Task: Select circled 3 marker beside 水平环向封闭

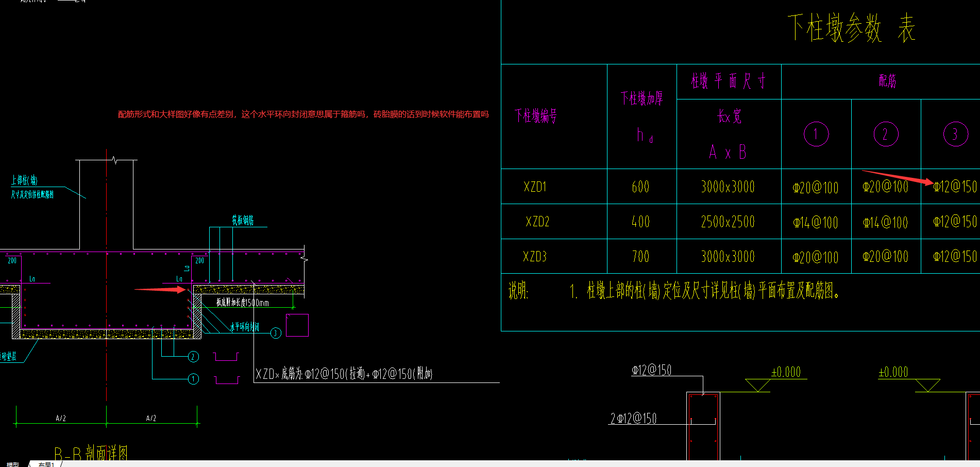Action: pyautogui.click(x=276, y=333)
